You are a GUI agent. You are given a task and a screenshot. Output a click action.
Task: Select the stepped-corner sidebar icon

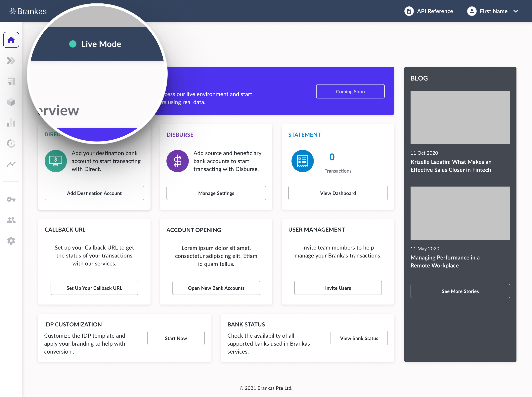(11, 81)
